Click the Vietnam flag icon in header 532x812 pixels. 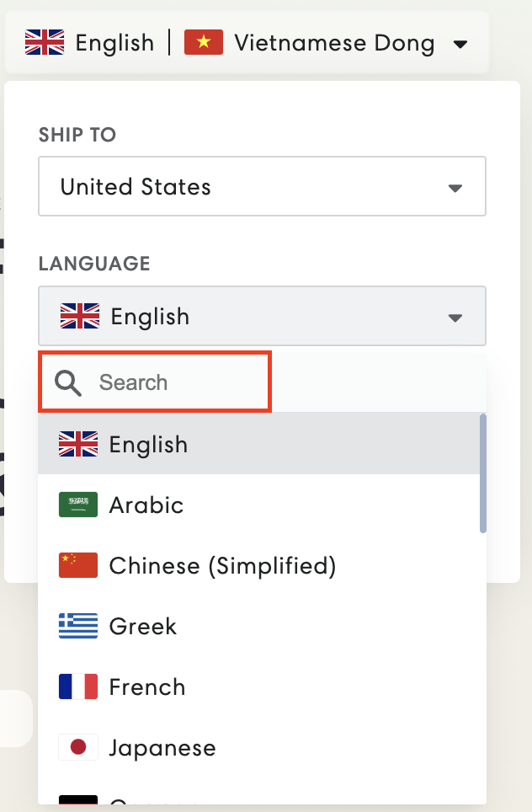(204, 42)
